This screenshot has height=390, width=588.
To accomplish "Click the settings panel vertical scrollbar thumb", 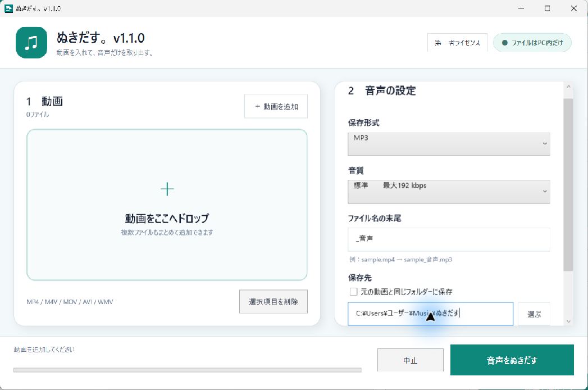I will pyautogui.click(x=568, y=185).
